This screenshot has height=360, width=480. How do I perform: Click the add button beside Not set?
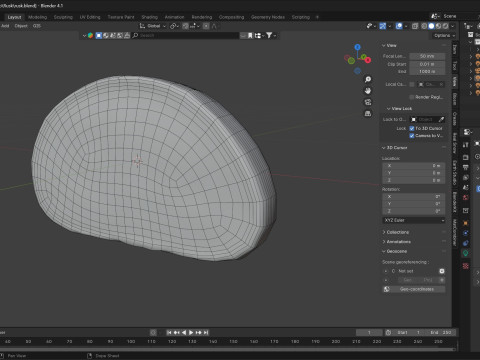(442, 271)
